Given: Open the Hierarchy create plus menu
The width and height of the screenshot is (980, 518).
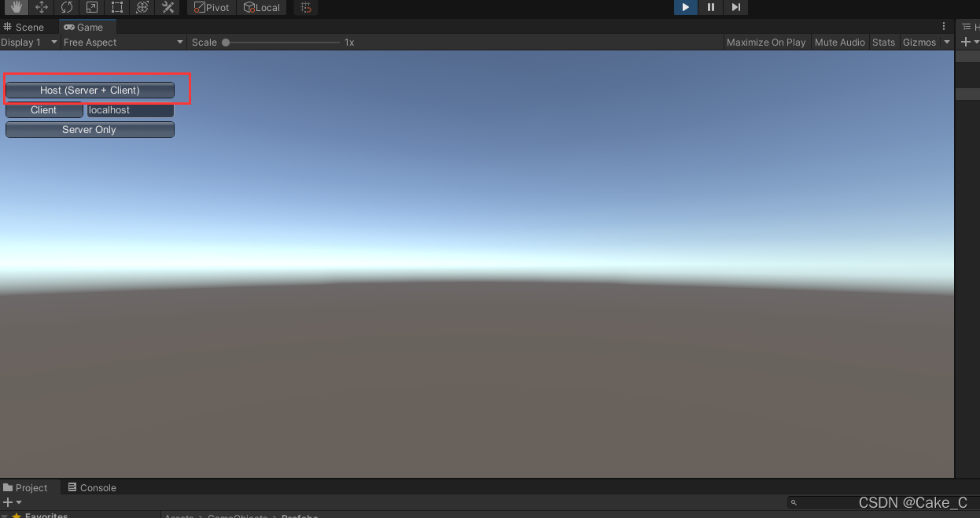Looking at the screenshot, I should [x=969, y=43].
